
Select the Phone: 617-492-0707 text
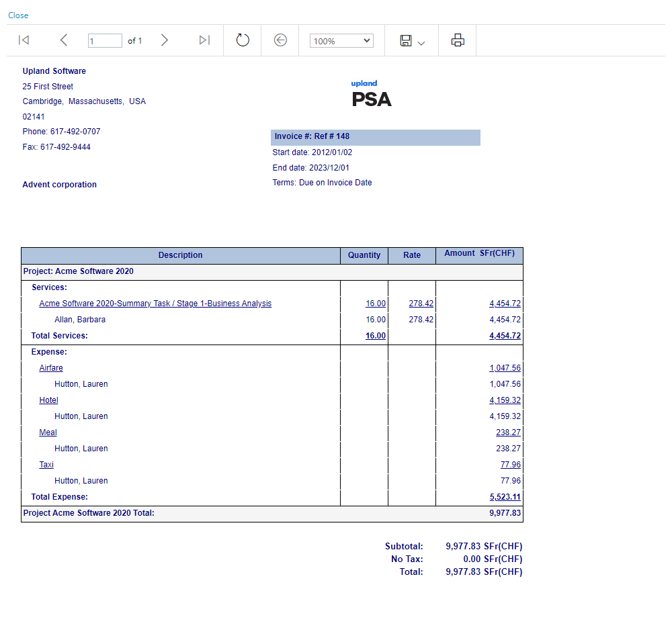click(61, 132)
